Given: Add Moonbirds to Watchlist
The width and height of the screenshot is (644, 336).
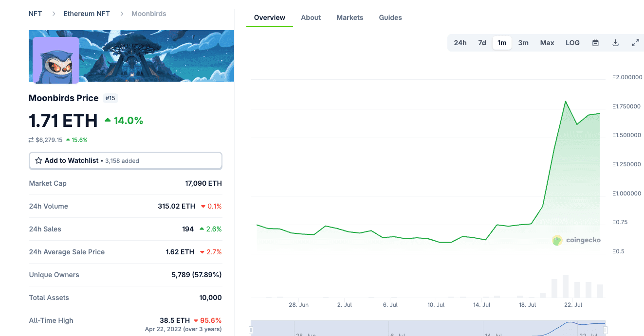Looking at the screenshot, I should click(x=126, y=160).
